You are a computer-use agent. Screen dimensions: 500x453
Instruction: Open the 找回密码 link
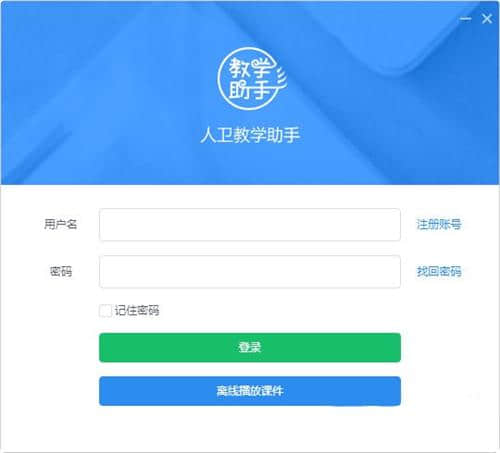point(439,271)
